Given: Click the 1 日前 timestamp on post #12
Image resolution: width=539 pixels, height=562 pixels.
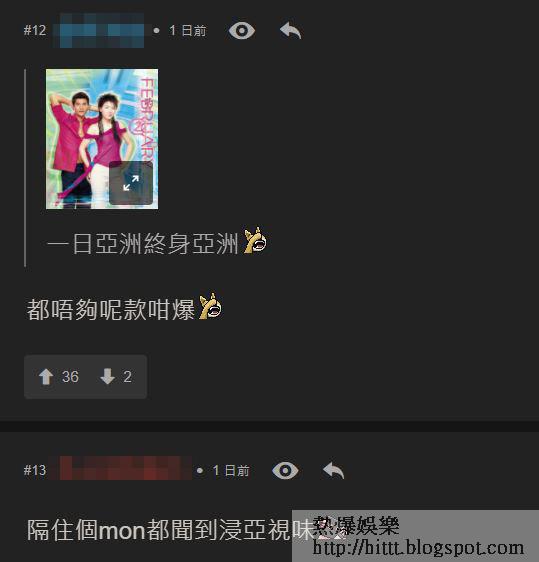Looking at the screenshot, I should pyautogui.click(x=188, y=30).
